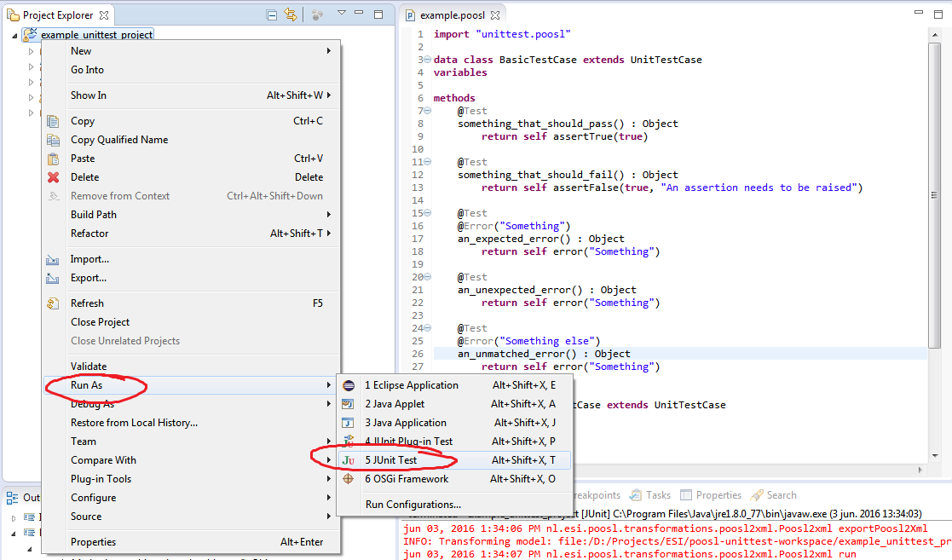Close the example.poosl editor tab
The image size is (952, 560).
(x=495, y=15)
